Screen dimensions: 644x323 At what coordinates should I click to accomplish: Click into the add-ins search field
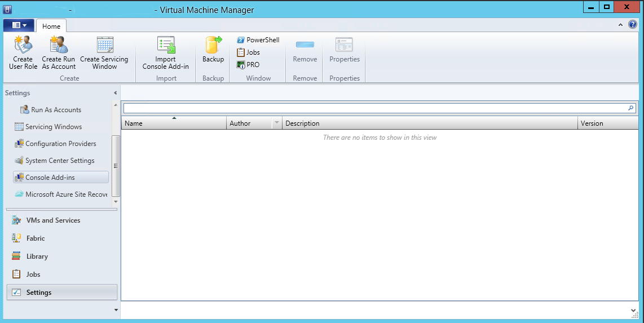pos(376,108)
